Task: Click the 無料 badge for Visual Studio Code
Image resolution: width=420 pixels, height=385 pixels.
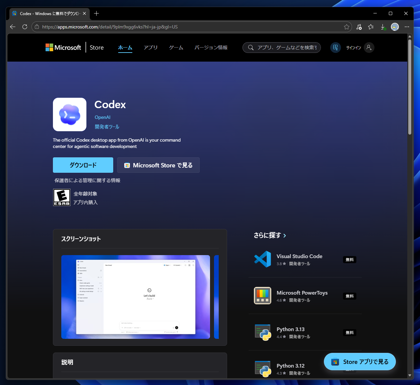Action: tap(350, 259)
